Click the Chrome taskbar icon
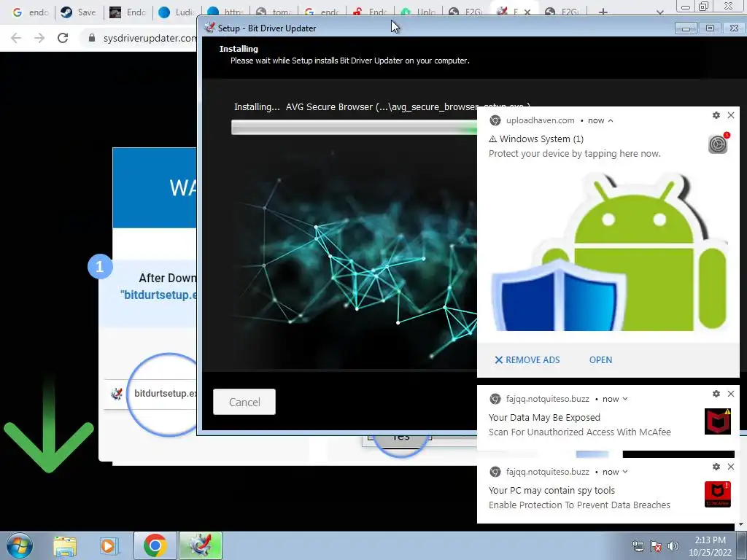The image size is (747, 560). click(x=155, y=545)
